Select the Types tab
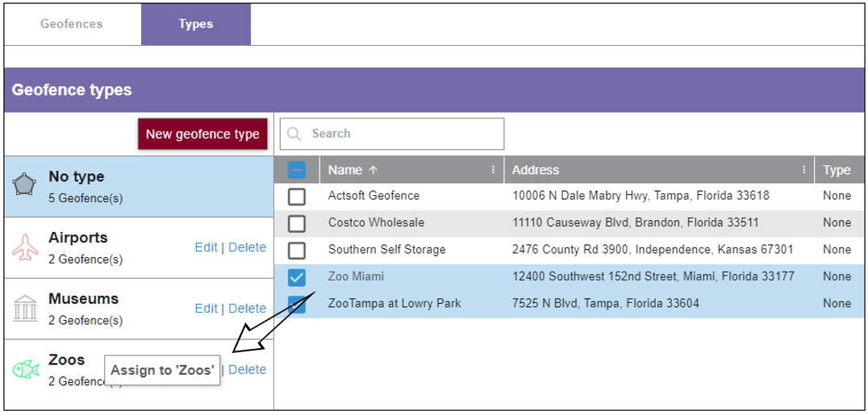This screenshot has width=868, height=415. point(196,24)
